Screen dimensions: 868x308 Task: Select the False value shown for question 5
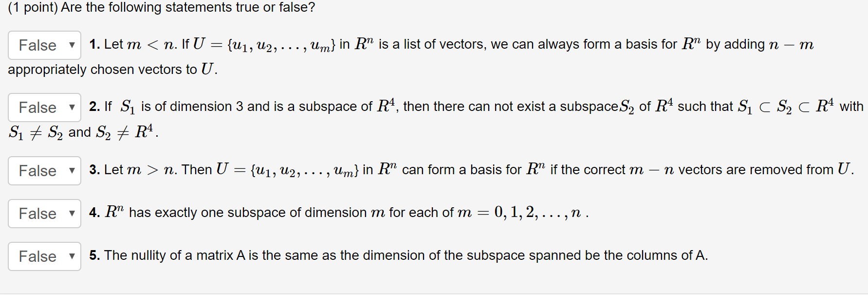37,256
